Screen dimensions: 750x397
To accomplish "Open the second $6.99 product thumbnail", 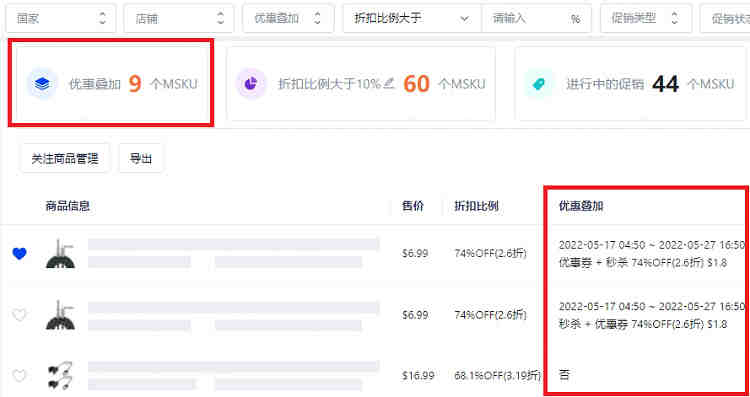I will click(x=60, y=315).
